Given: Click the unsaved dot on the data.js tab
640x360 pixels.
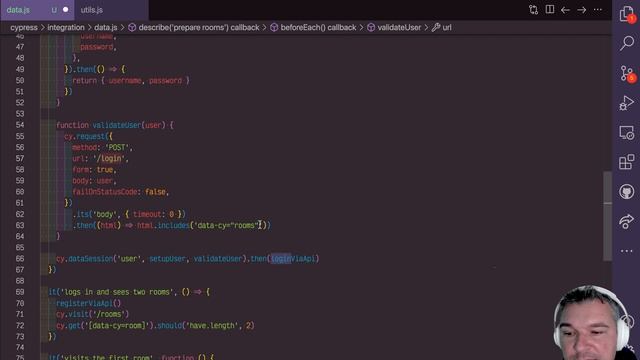Looking at the screenshot, I should pyautogui.click(x=65, y=10).
